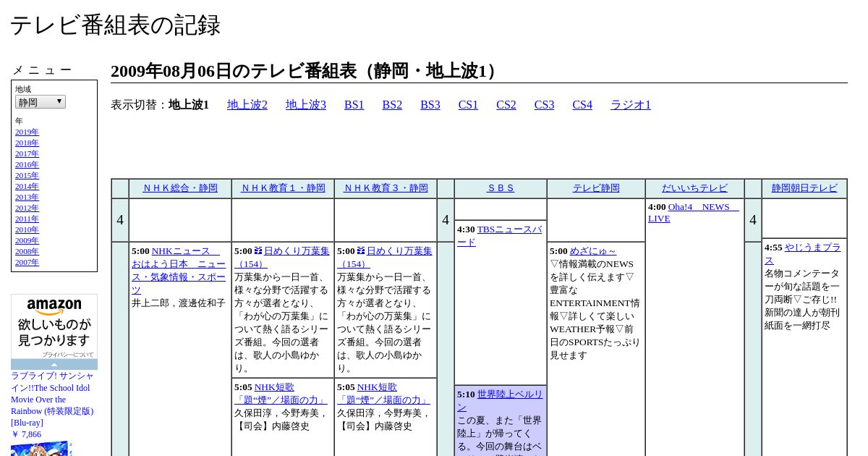Open the テレビ静岡 channel header
This screenshot has height=456, width=868.
(596, 188)
